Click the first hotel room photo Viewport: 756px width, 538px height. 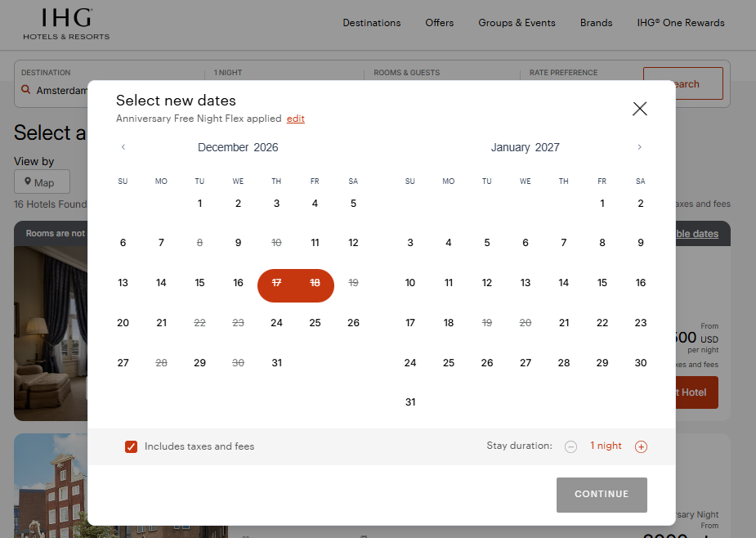(51, 333)
